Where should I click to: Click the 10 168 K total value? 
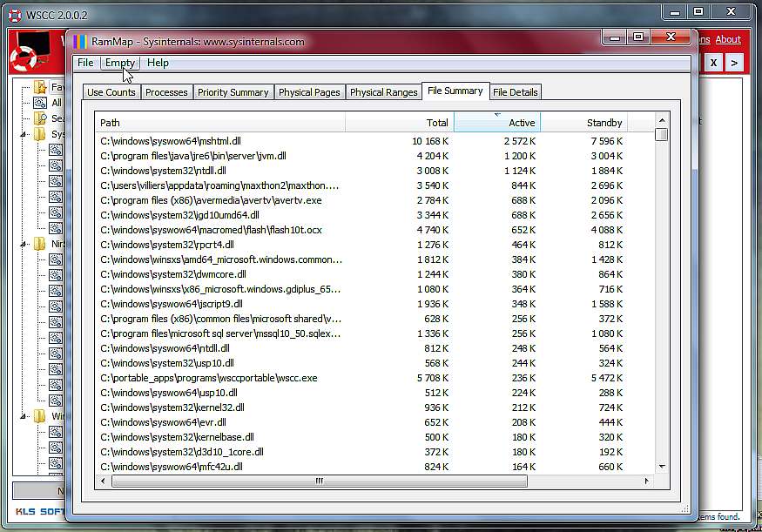[430, 141]
